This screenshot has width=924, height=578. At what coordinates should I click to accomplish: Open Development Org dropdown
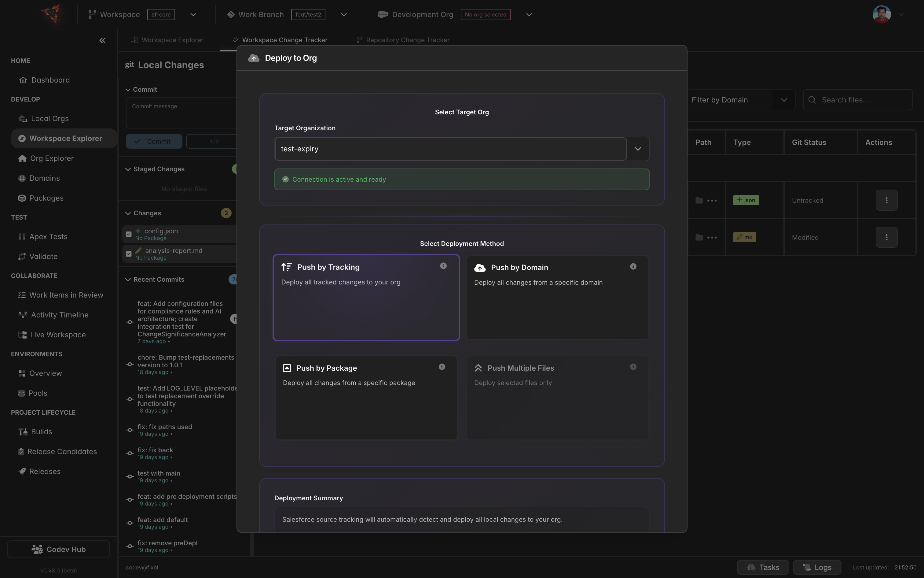[529, 15]
